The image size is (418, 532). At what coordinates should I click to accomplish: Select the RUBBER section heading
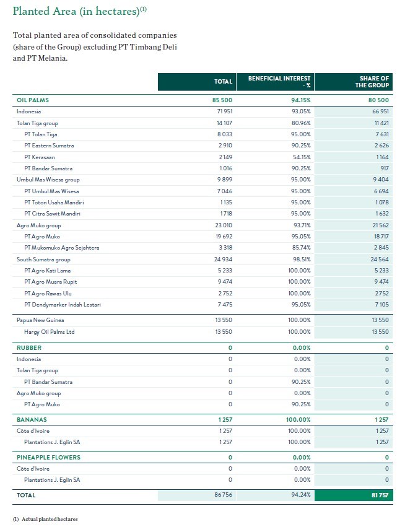coord(29,348)
